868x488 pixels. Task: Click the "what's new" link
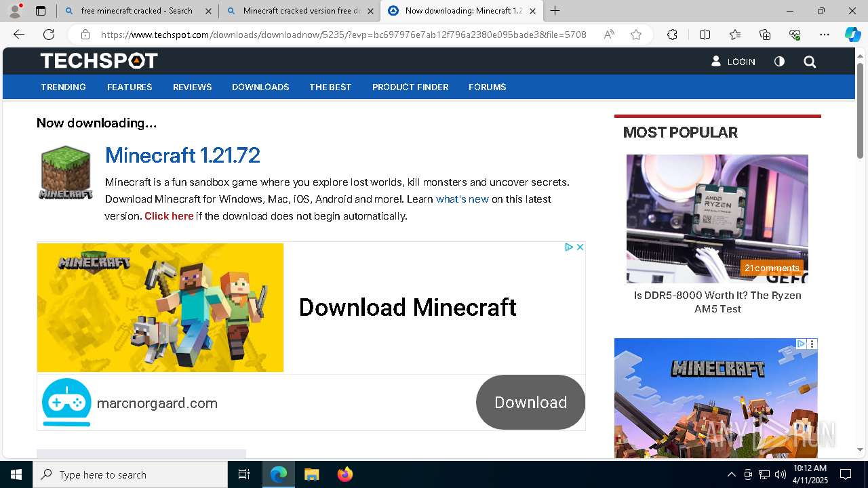tap(462, 199)
